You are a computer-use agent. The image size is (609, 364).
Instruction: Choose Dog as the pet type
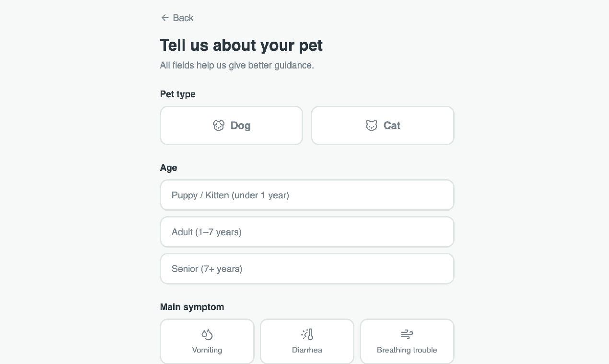(x=231, y=125)
